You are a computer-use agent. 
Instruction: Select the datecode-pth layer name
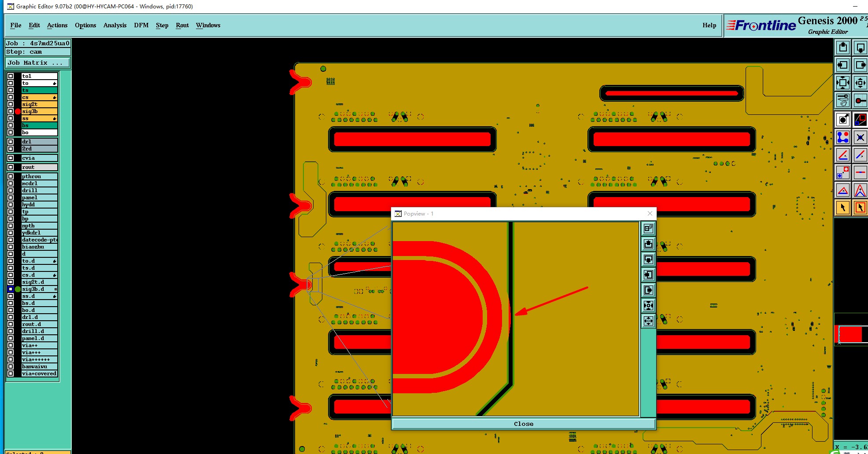tap(39, 240)
